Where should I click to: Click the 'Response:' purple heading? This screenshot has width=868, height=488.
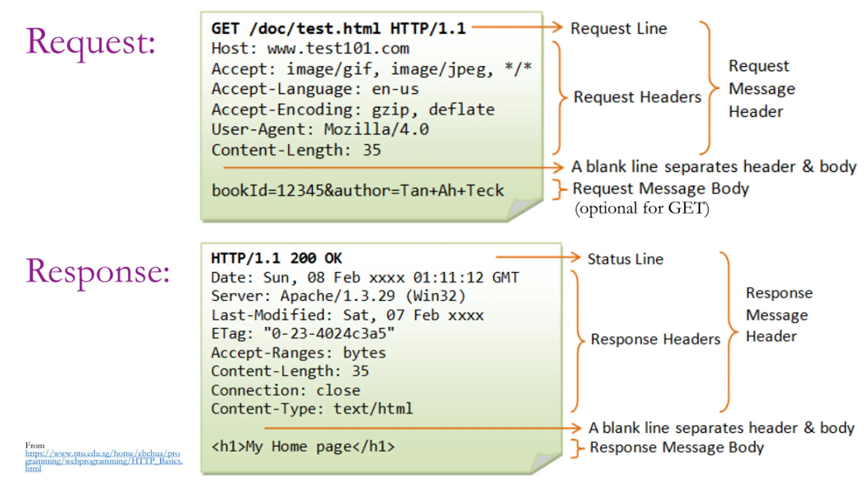[x=98, y=272]
